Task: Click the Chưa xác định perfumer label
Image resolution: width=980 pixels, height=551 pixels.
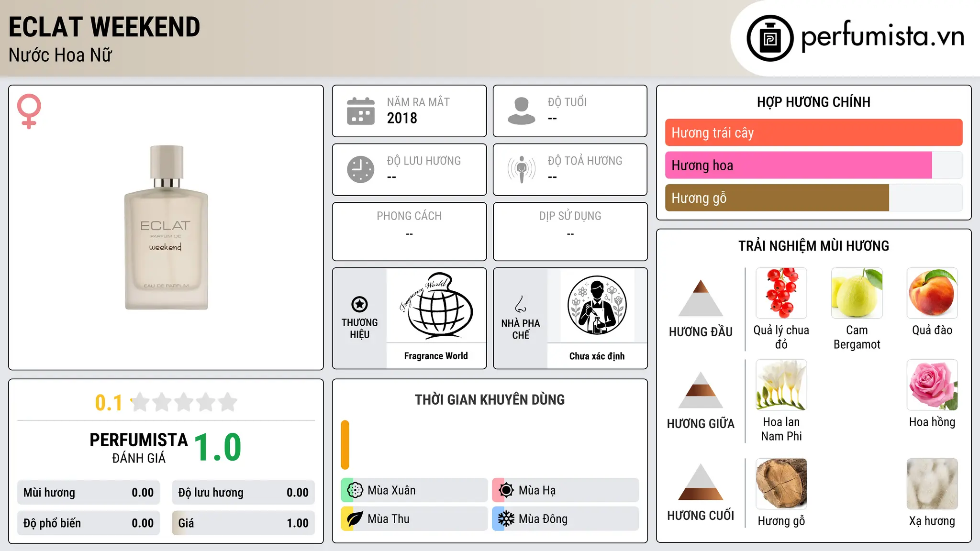Action: click(597, 356)
